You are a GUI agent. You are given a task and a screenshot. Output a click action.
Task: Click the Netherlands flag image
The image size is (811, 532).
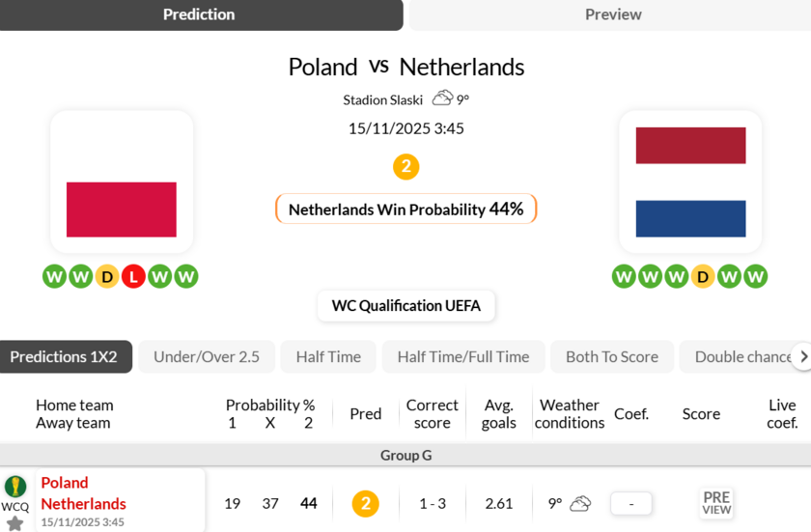click(x=690, y=182)
